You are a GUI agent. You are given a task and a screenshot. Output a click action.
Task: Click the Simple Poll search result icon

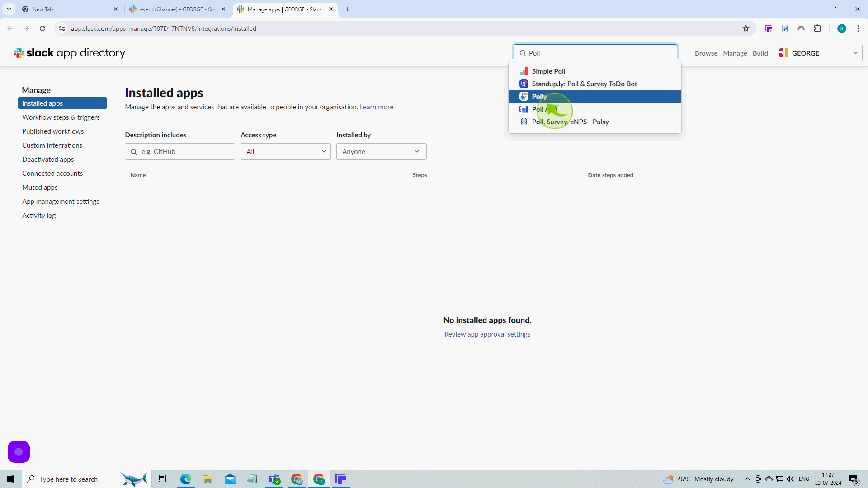(x=524, y=71)
